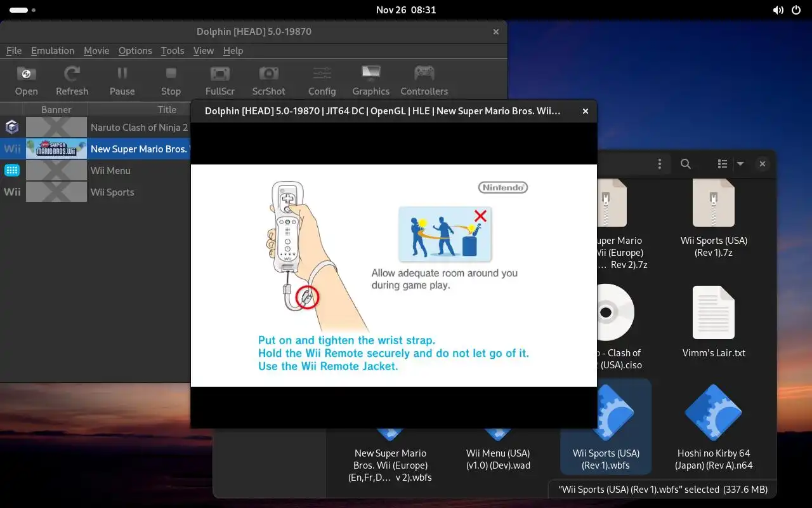
Task: Click the Wii platform icon beside Wii Sports
Action: (12, 192)
